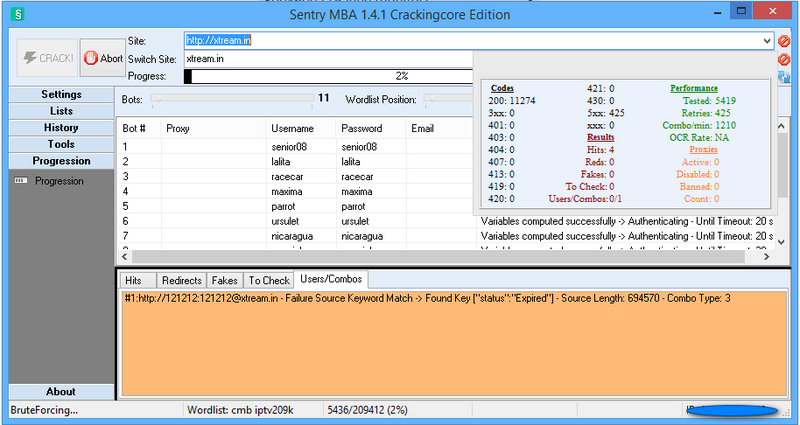The image size is (800, 425).
Task: Switch to the Hits tab
Action: [138, 281]
